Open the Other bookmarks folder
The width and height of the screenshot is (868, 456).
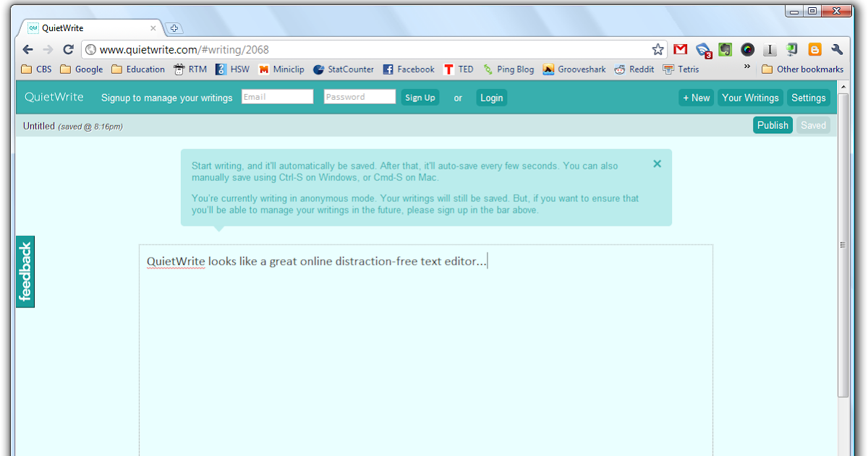(x=803, y=69)
